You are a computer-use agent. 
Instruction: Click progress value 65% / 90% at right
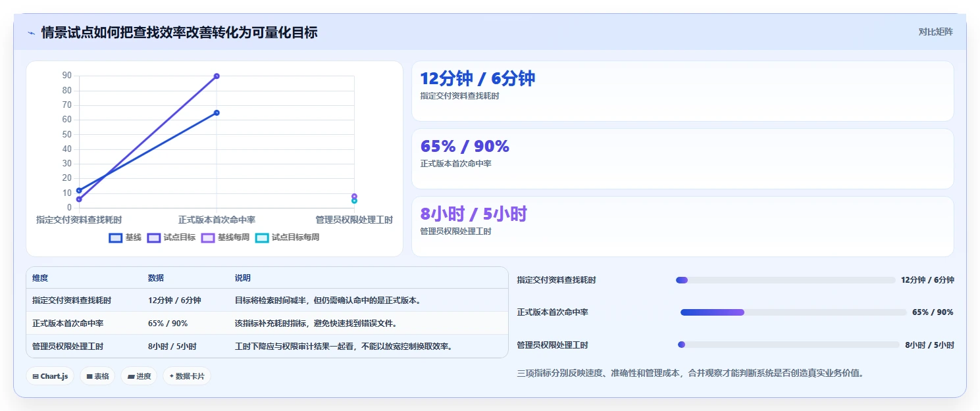point(933,312)
